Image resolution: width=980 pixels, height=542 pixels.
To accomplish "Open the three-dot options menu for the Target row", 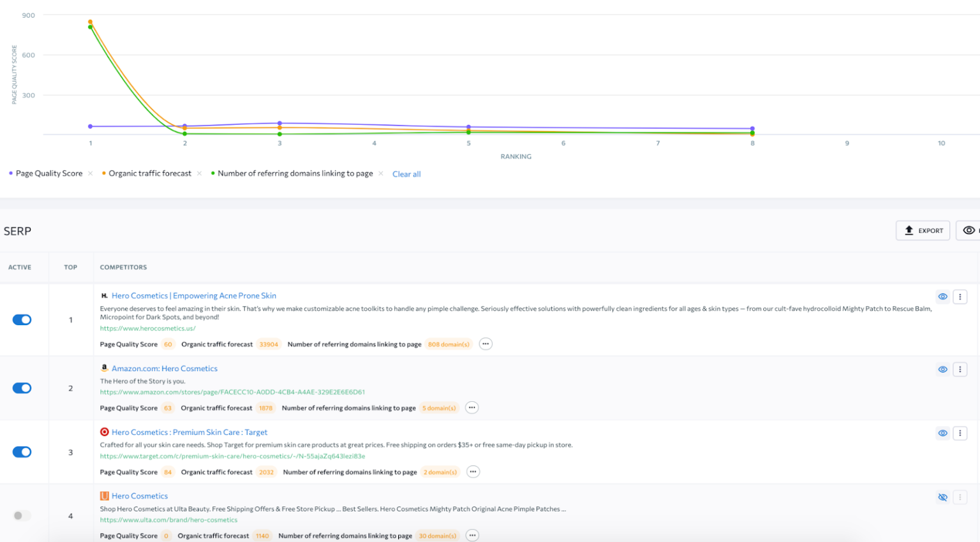I will point(960,433).
